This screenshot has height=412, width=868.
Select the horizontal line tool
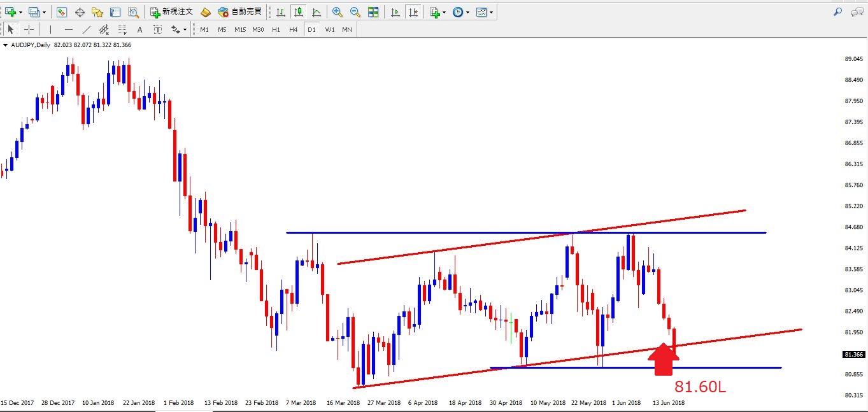tap(69, 29)
